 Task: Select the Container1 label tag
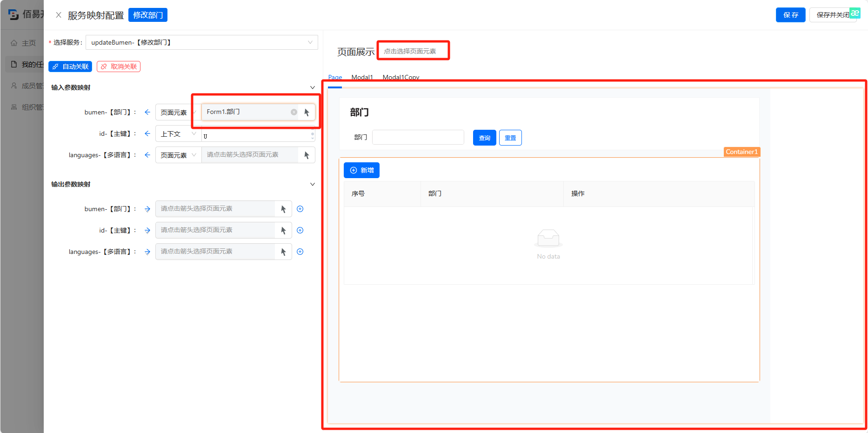741,152
